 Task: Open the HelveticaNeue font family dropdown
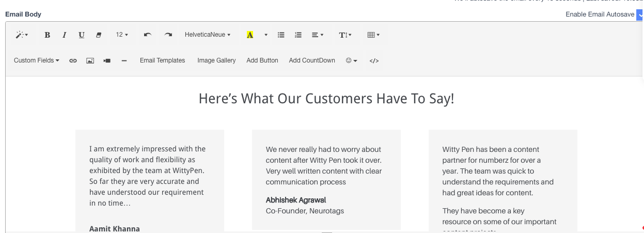pos(208,35)
